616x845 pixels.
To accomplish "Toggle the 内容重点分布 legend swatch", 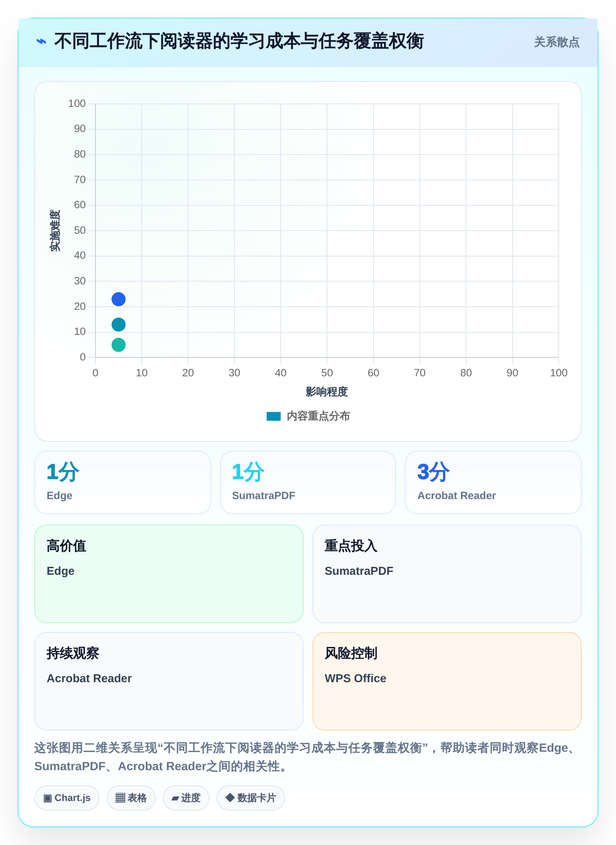I will [x=274, y=416].
